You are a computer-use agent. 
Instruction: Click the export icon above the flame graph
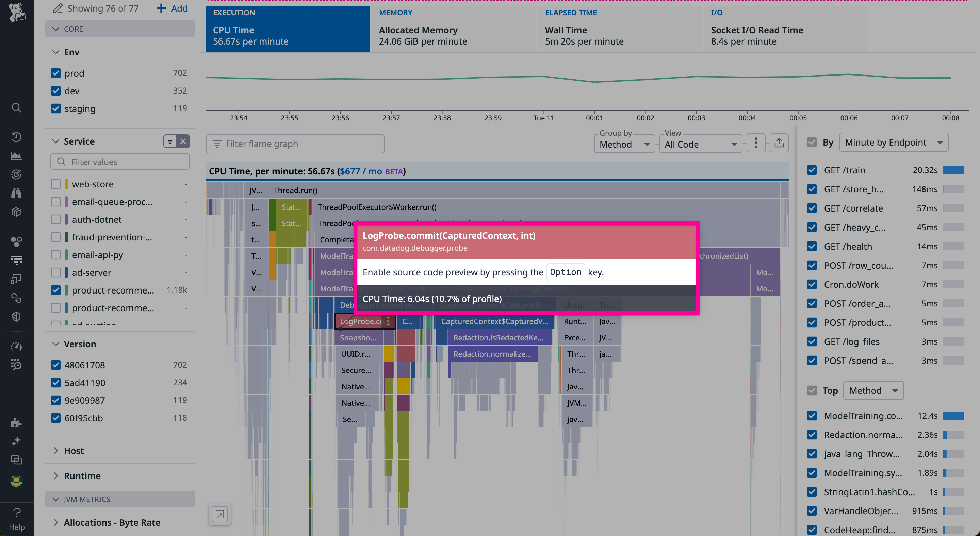pyautogui.click(x=779, y=143)
